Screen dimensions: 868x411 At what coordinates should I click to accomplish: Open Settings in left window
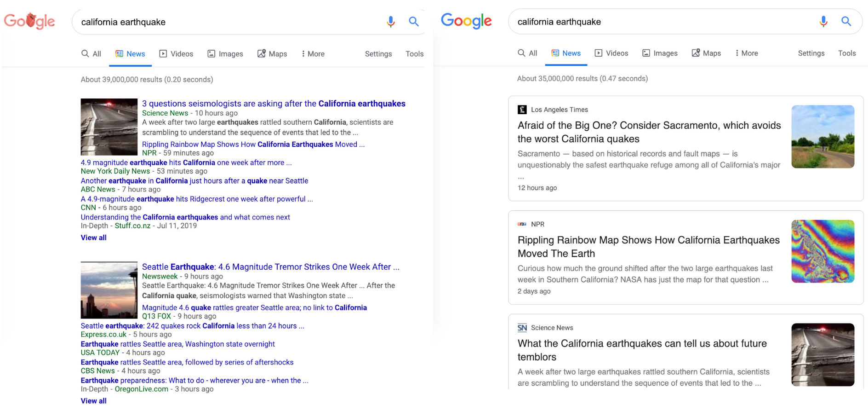pyautogui.click(x=378, y=54)
